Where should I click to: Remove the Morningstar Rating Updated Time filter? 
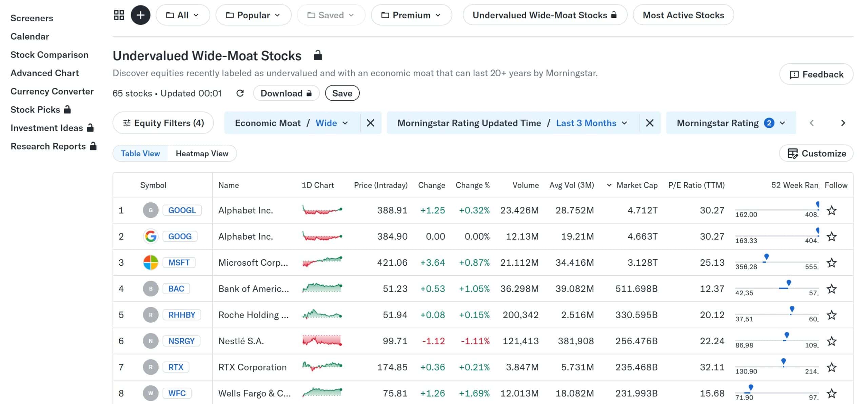650,123
